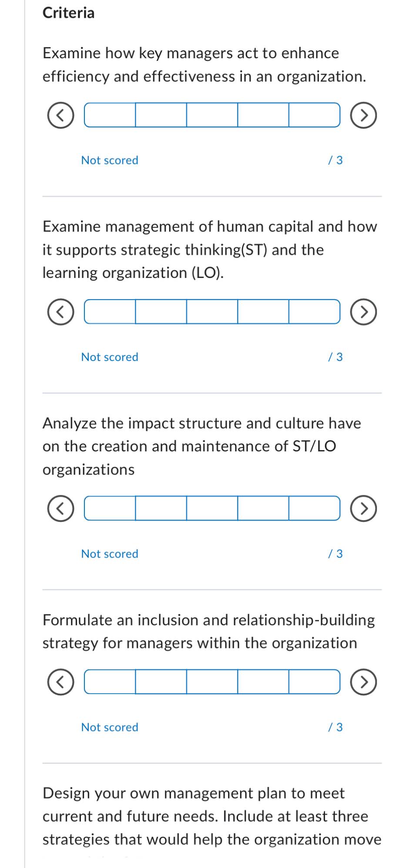The image size is (399, 868).
Task: Select last level box for structure and culture criterion
Action: click(x=315, y=508)
